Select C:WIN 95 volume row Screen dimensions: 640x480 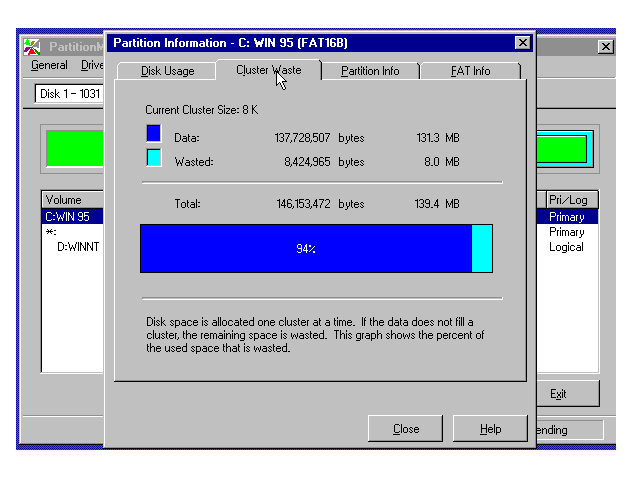[x=73, y=216]
